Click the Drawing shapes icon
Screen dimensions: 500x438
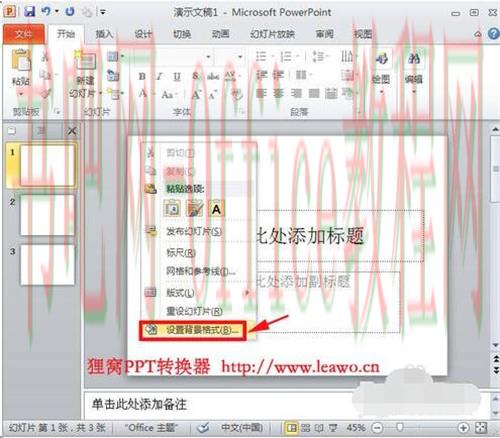[x=381, y=59]
